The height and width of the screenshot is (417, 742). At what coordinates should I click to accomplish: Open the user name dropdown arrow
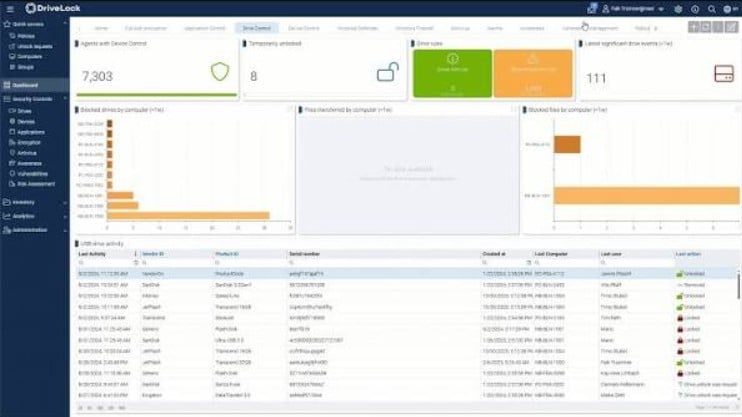tap(661, 9)
